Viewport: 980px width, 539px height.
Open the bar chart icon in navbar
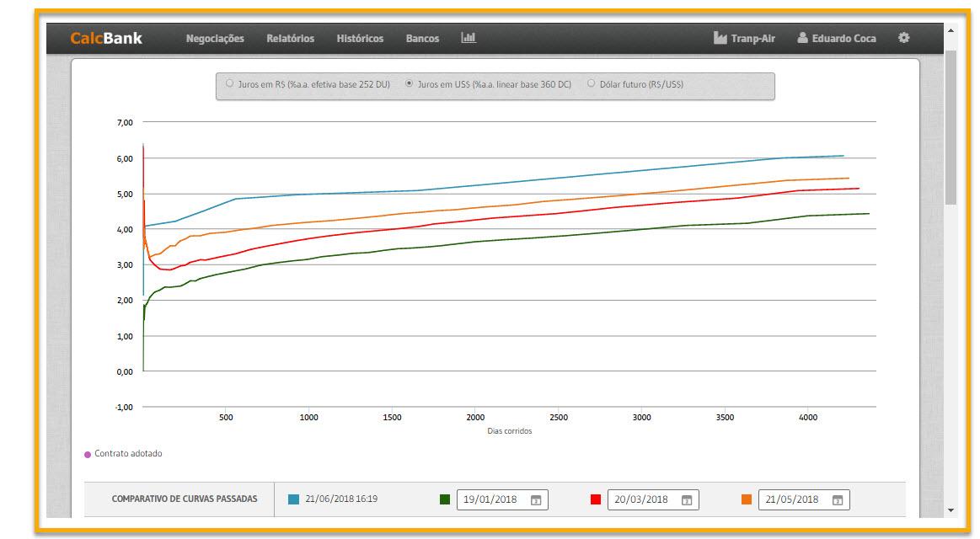pos(469,38)
